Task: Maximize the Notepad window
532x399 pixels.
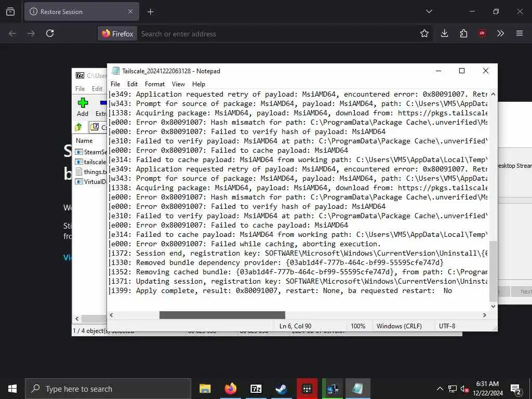Action: click(x=462, y=71)
